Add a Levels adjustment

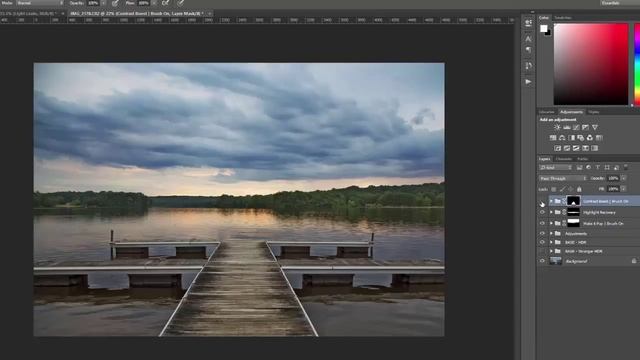(567, 127)
